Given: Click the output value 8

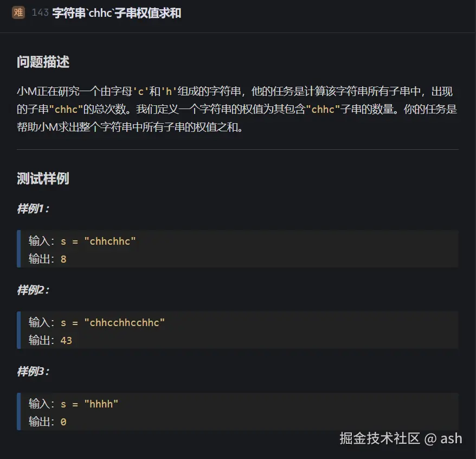Looking at the screenshot, I should [63, 259].
